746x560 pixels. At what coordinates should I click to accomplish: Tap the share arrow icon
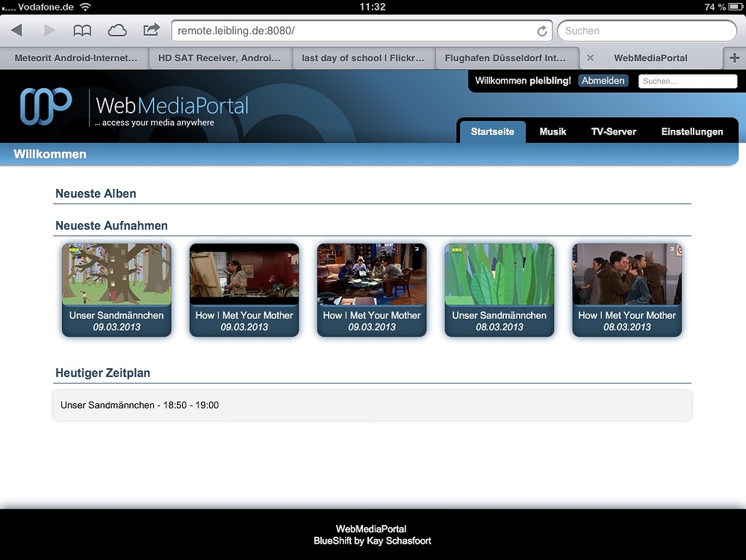click(x=152, y=30)
